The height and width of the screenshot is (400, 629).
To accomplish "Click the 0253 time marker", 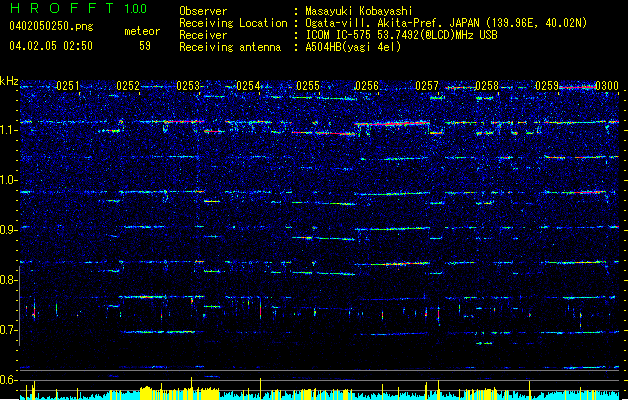I will pyautogui.click(x=188, y=86).
